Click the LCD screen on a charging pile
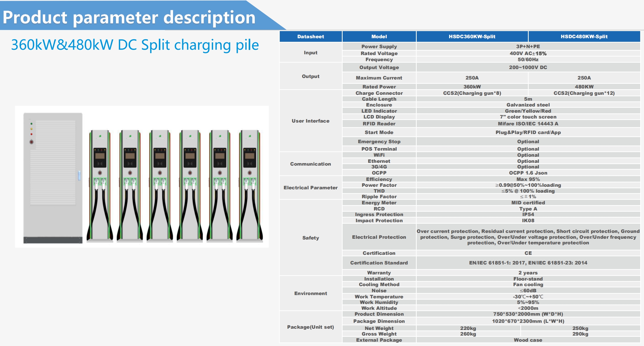 (100, 156)
